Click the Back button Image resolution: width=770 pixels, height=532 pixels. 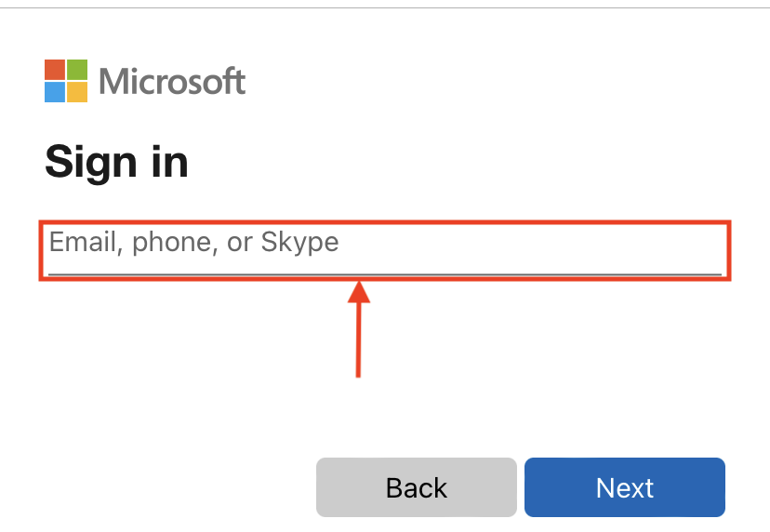tap(417, 487)
